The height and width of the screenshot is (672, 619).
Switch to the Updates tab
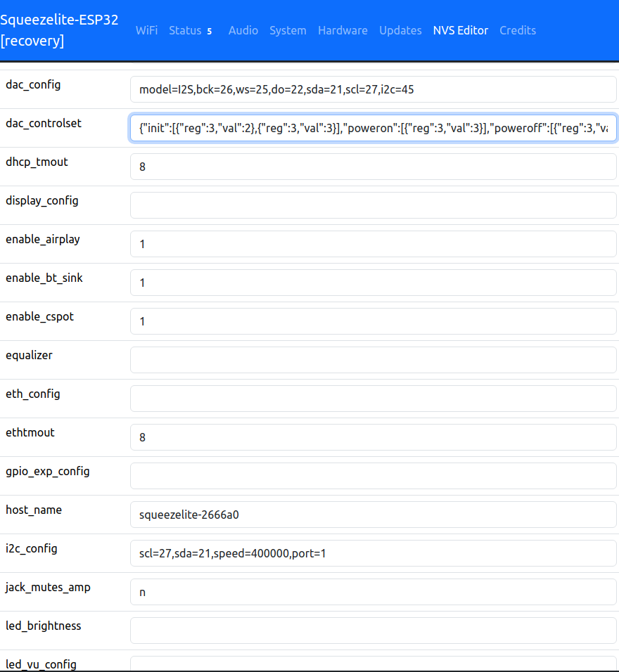click(400, 30)
